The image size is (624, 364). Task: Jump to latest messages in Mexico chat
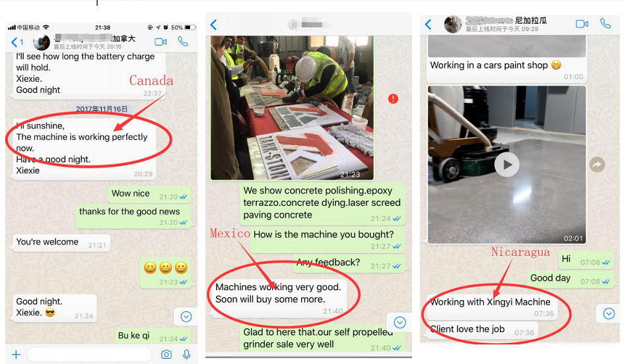(399, 322)
